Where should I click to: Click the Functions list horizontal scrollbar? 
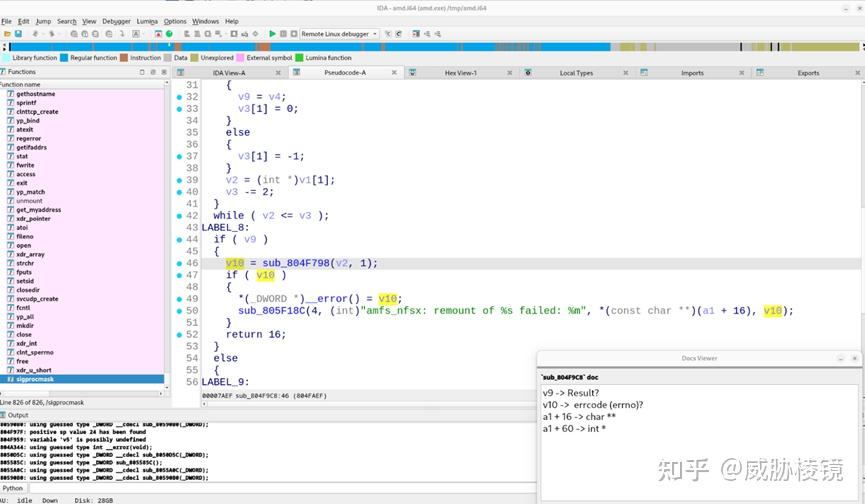pos(82,393)
